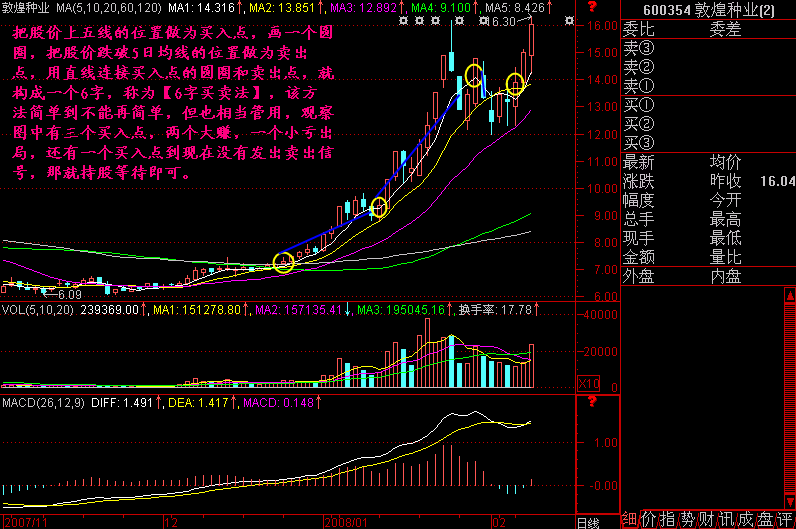Click the X10 volume scale box

(x=590, y=383)
